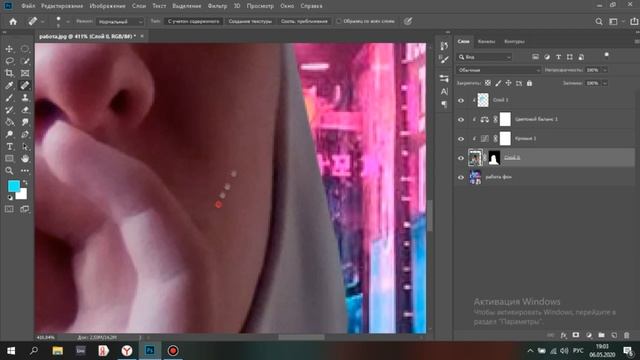The height and width of the screenshot is (360, 640).
Task: Select the Horizontal Type tool
Action: [x=9, y=147]
